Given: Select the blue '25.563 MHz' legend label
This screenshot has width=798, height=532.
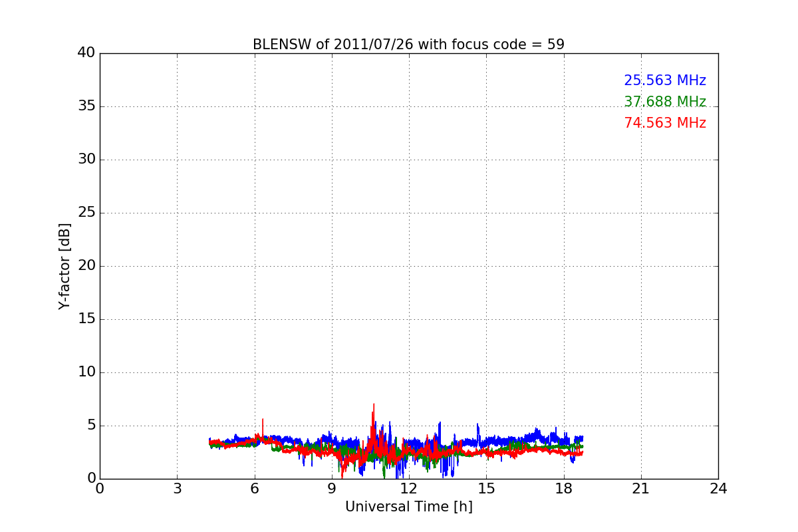Looking at the screenshot, I should point(665,80).
